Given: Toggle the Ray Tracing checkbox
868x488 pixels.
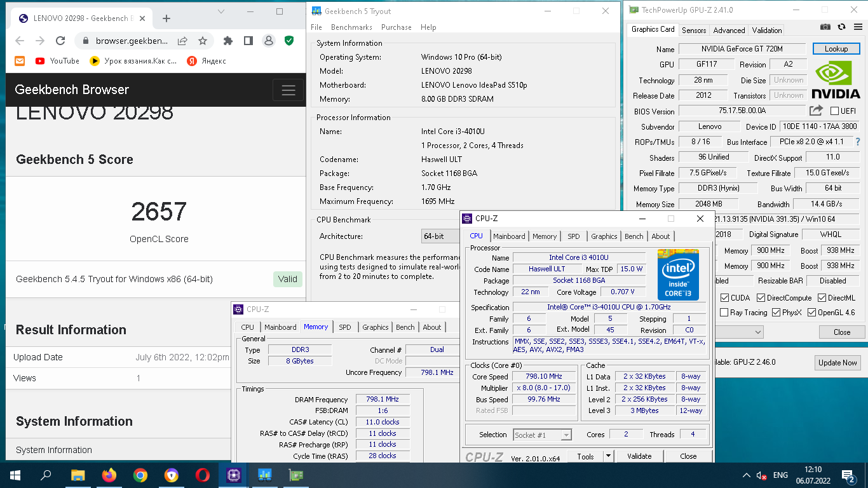Looking at the screenshot, I should pos(724,312).
